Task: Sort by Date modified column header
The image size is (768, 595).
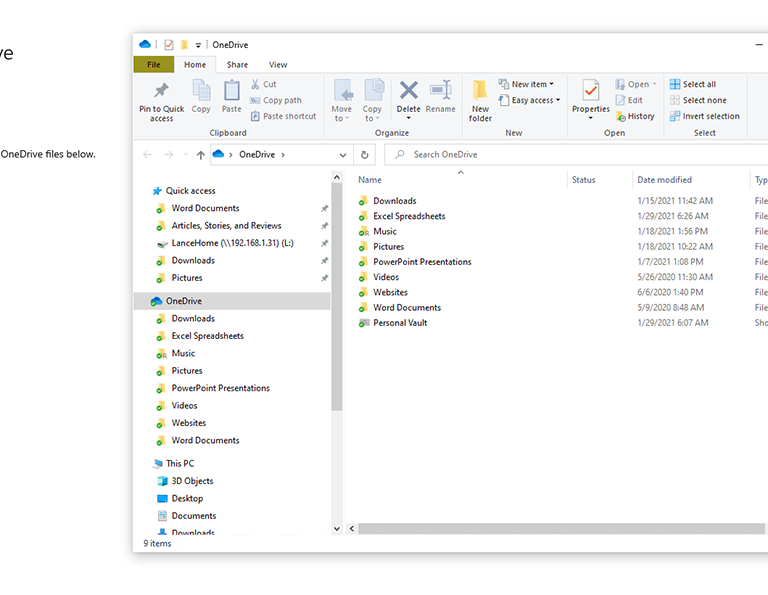Action: (x=664, y=180)
